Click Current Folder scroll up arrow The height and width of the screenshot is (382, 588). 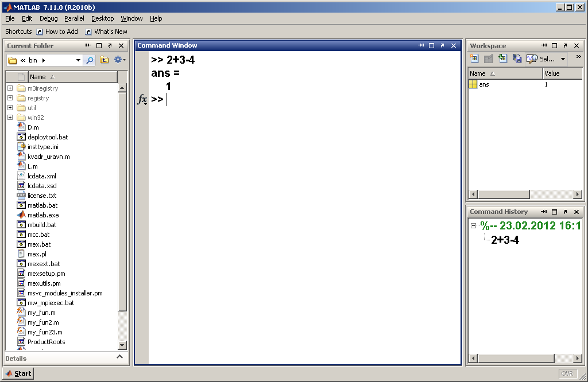(122, 88)
